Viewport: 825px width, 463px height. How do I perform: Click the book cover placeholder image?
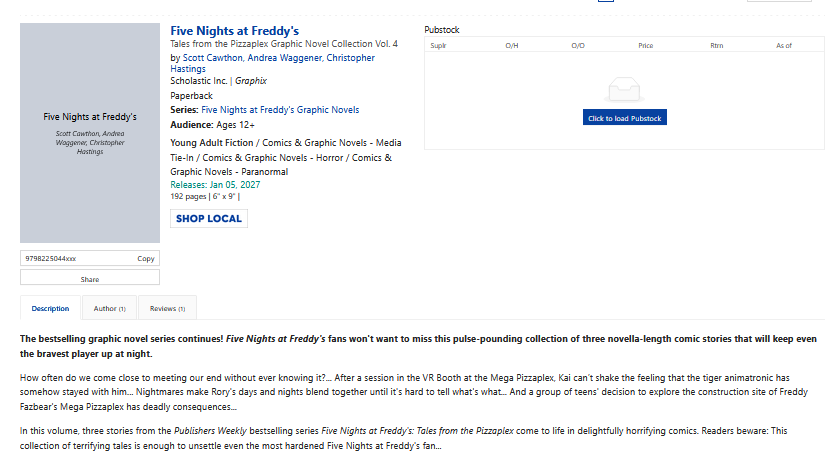[x=90, y=132]
